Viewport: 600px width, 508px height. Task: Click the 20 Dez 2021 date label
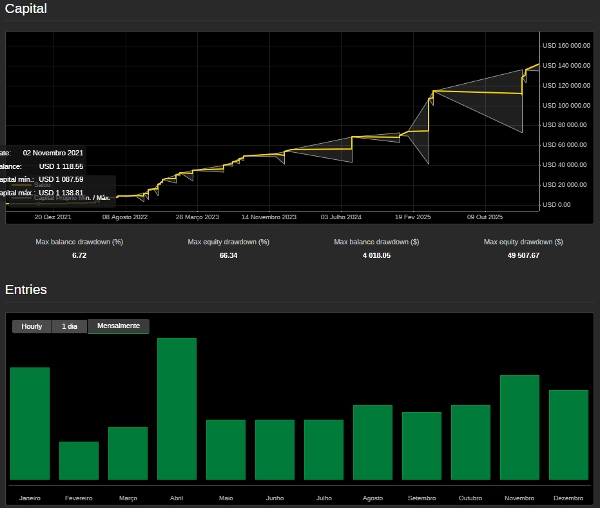pos(53,217)
